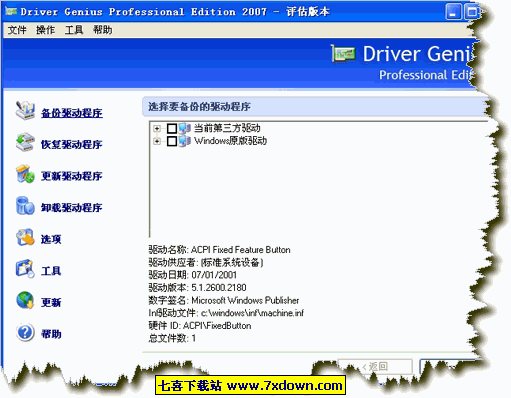This screenshot has height=398, width=511.
Task: Click the 卸载驱动程序 text link
Action: 72,208
